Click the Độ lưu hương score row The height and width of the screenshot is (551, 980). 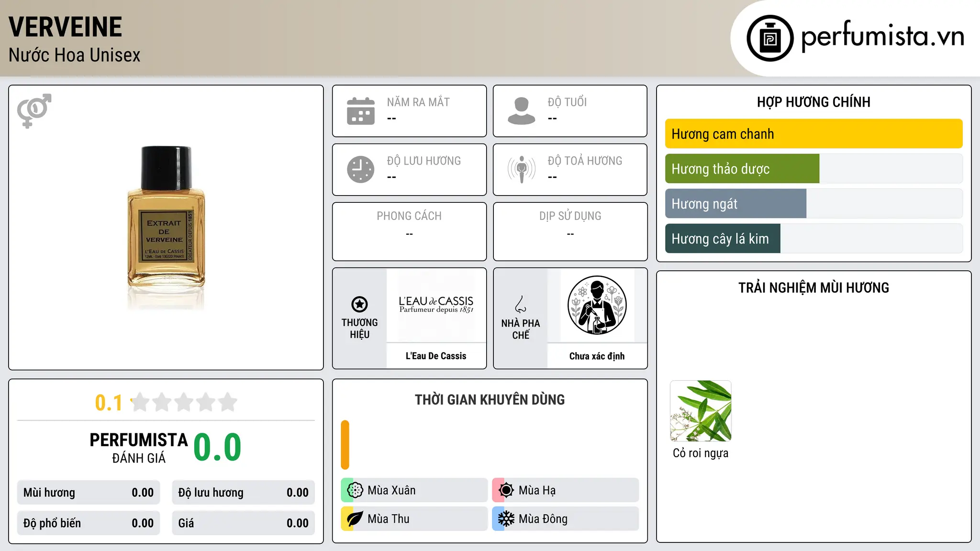[243, 492]
